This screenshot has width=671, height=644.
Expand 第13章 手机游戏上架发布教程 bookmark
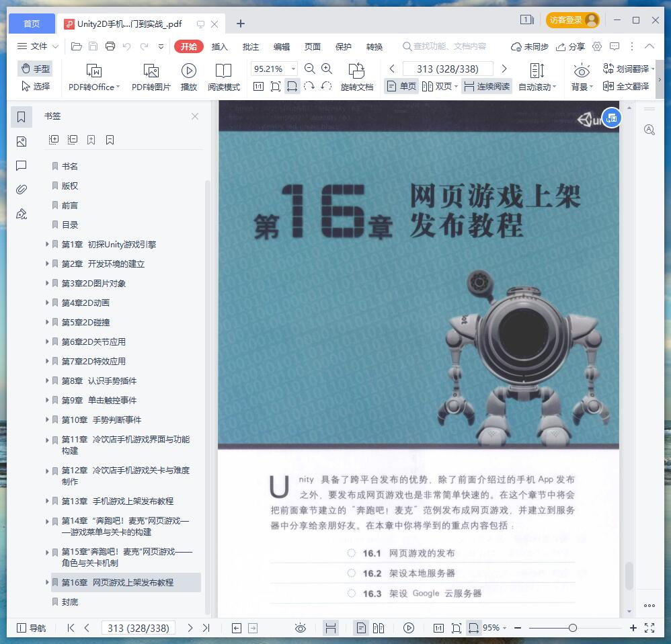47,501
